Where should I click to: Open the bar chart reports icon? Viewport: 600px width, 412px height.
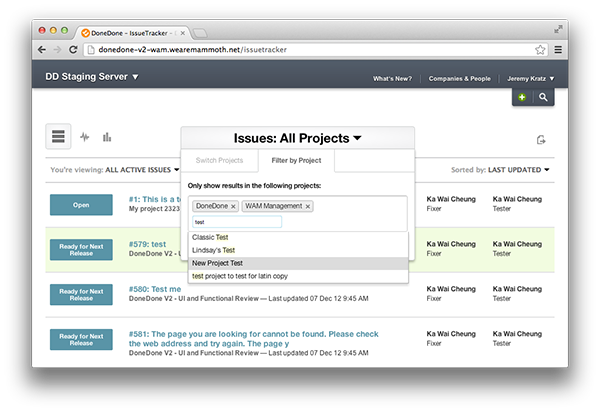107,137
